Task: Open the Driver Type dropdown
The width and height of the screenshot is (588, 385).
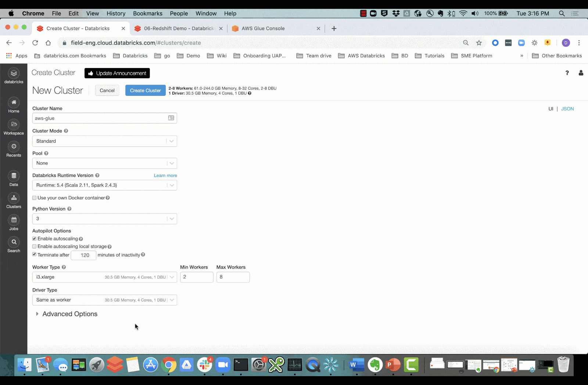Action: [105, 300]
